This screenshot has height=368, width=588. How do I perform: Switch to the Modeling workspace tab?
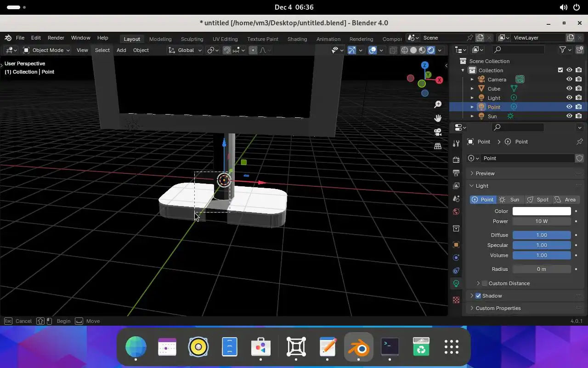click(160, 39)
